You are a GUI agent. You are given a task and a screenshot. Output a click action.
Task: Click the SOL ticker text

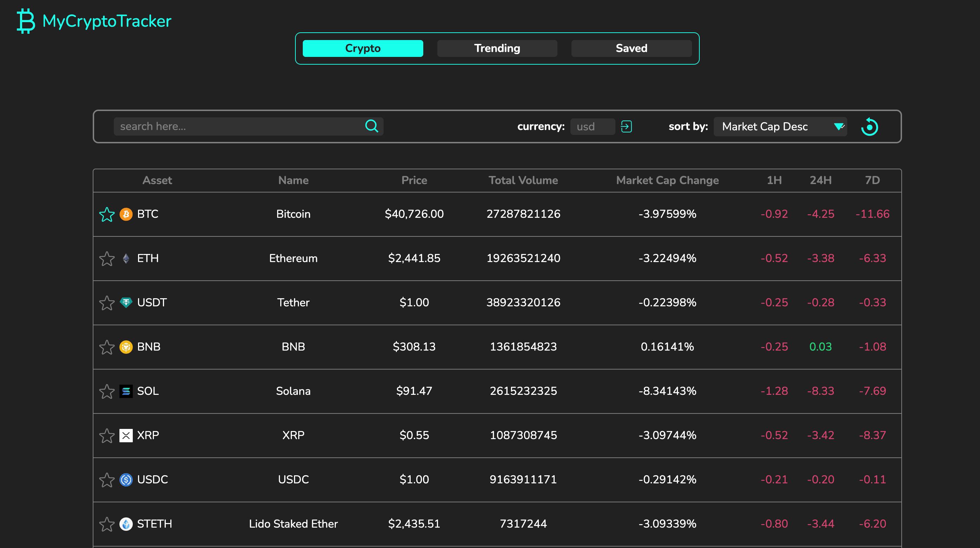point(148,391)
